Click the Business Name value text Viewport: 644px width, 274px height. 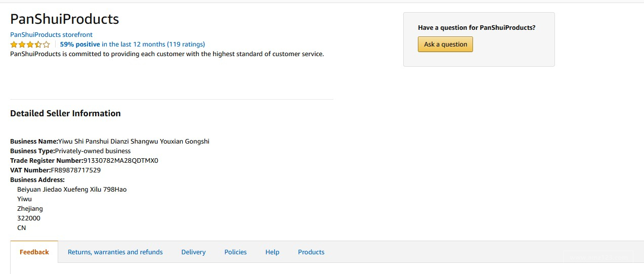134,142
